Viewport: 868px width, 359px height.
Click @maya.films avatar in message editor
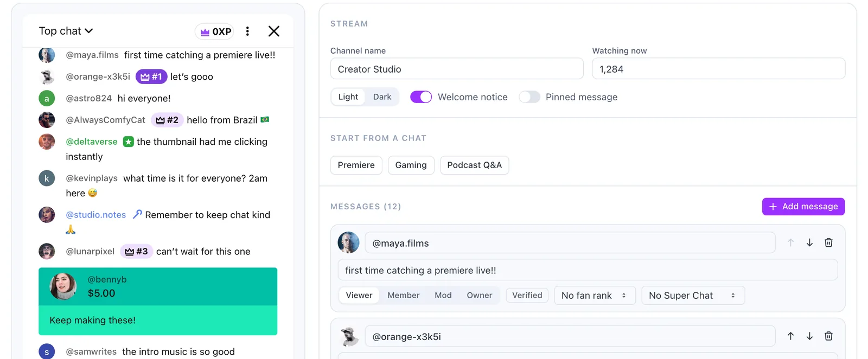tap(349, 242)
